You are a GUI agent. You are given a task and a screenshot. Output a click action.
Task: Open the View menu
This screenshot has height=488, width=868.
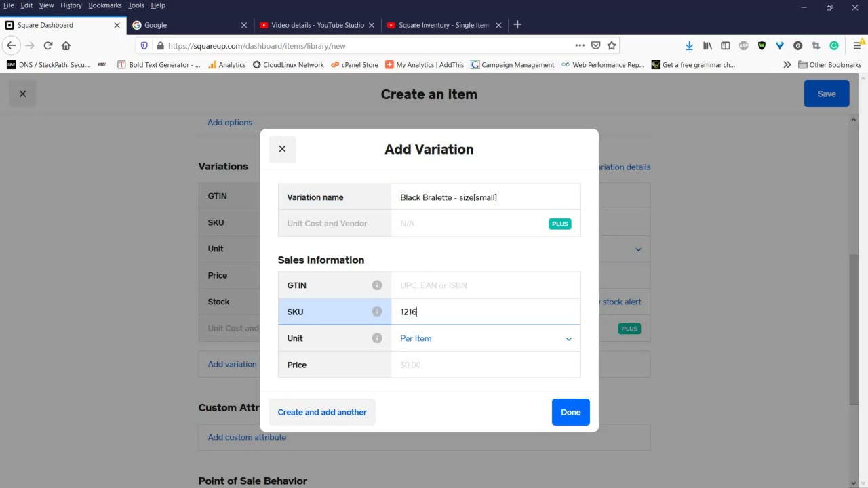pos(46,5)
